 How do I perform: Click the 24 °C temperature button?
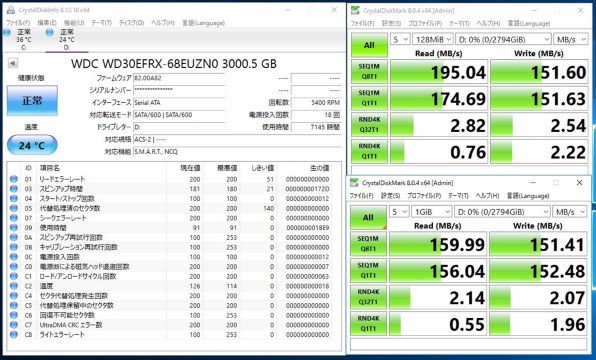[32, 145]
